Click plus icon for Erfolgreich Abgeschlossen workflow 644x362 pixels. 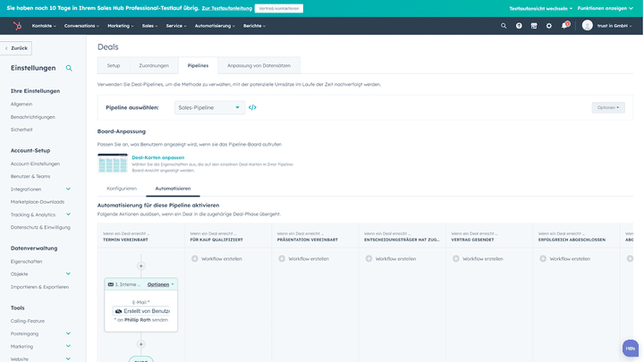[543, 258]
